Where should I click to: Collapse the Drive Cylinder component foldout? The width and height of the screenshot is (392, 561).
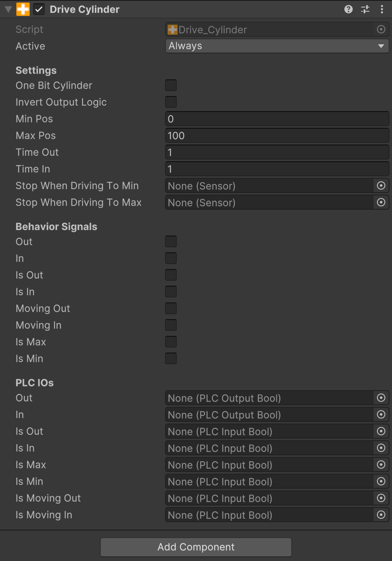click(x=8, y=9)
